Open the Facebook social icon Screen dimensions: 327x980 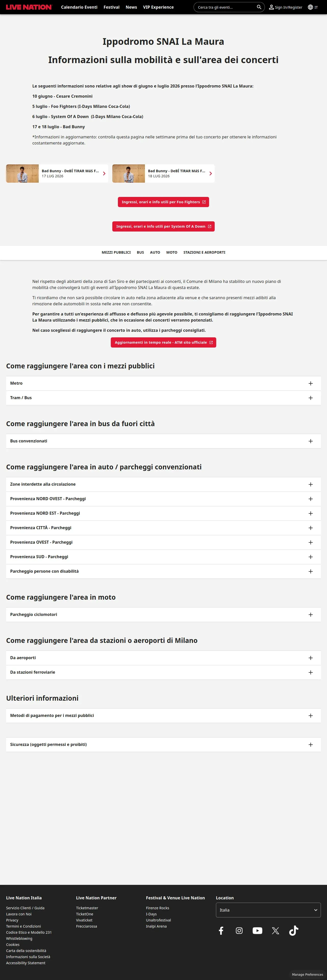coord(221,931)
